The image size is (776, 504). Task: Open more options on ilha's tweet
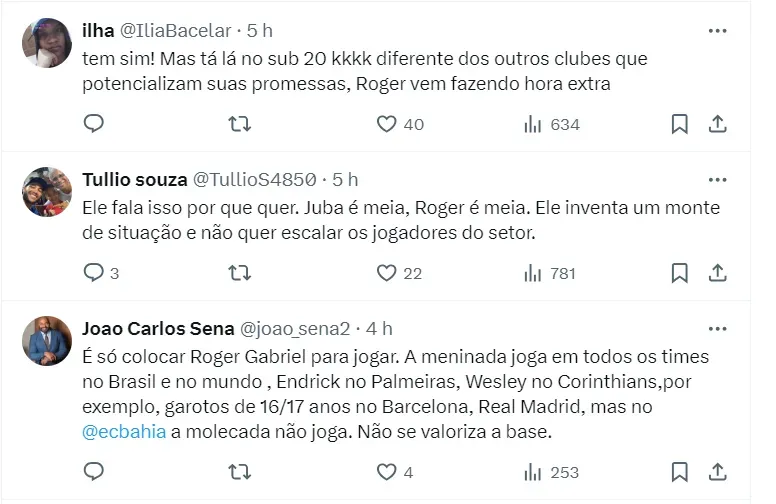[717, 31]
